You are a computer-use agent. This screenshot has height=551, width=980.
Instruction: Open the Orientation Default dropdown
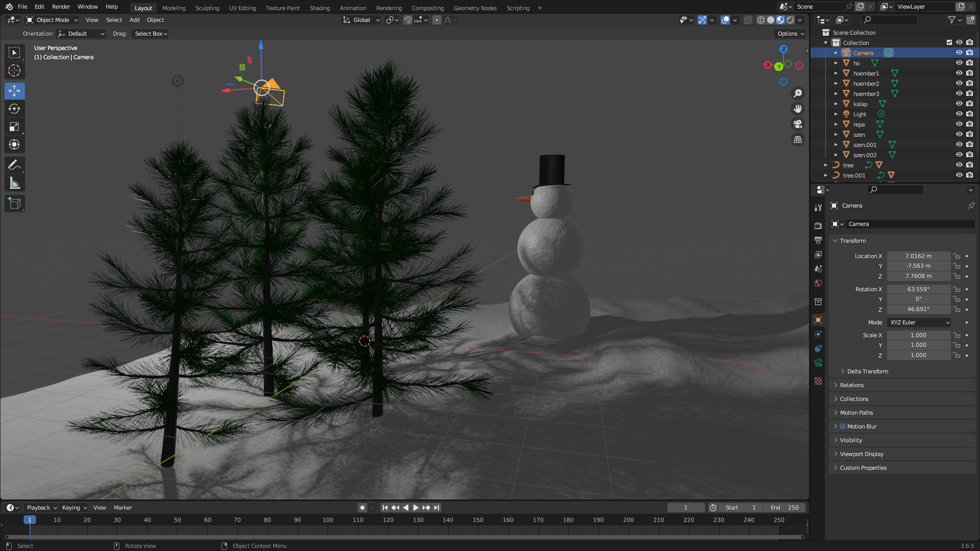[81, 34]
